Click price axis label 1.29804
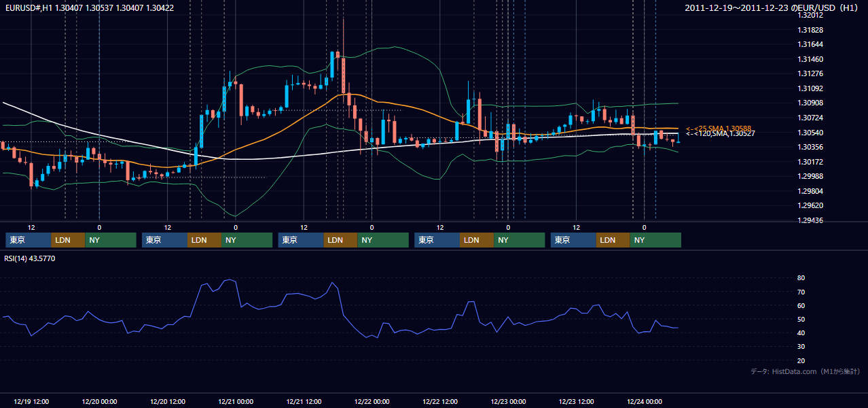Screen dimensions: 868x408 (x=810, y=192)
